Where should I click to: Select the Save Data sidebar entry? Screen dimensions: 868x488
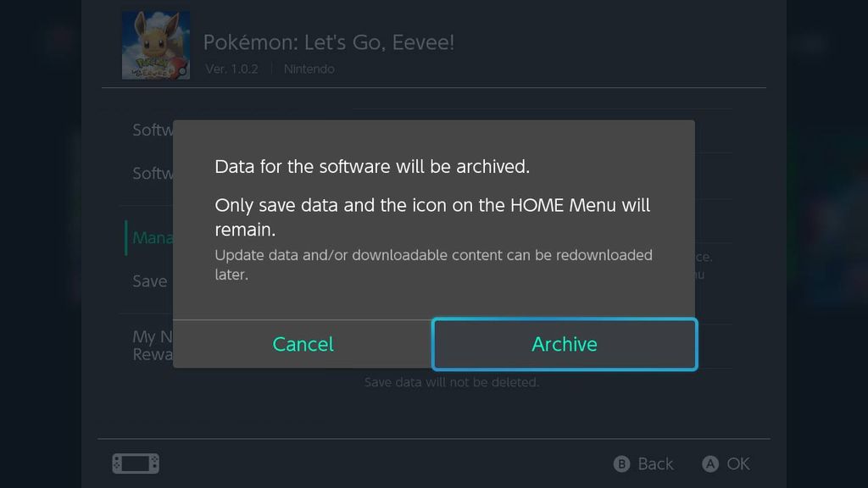point(149,280)
